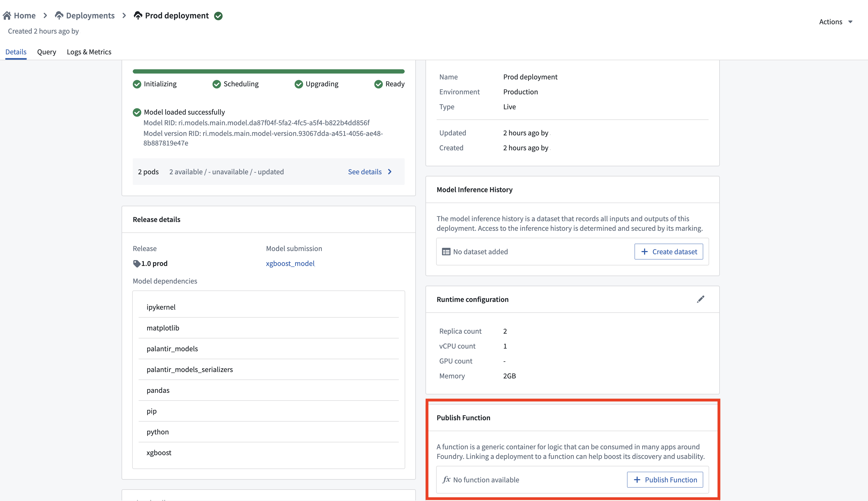Select the matplotlib dependency row
Image resolution: width=868 pixels, height=501 pixels.
coord(269,328)
